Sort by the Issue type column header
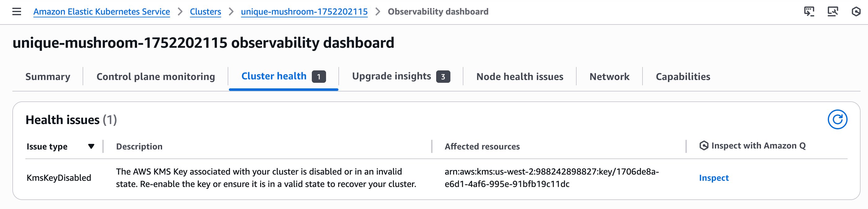Image resolution: width=868 pixels, height=209 pixels. 47,146
